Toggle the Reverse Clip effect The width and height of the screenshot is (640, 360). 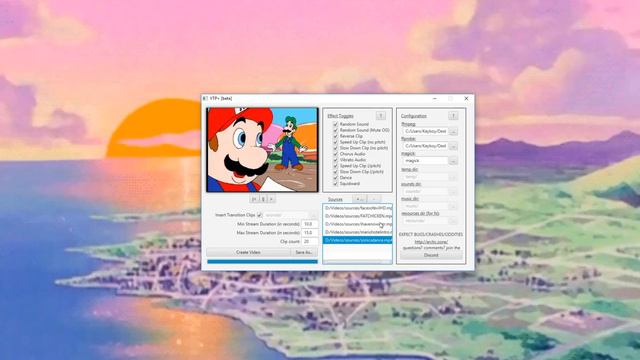point(336,136)
